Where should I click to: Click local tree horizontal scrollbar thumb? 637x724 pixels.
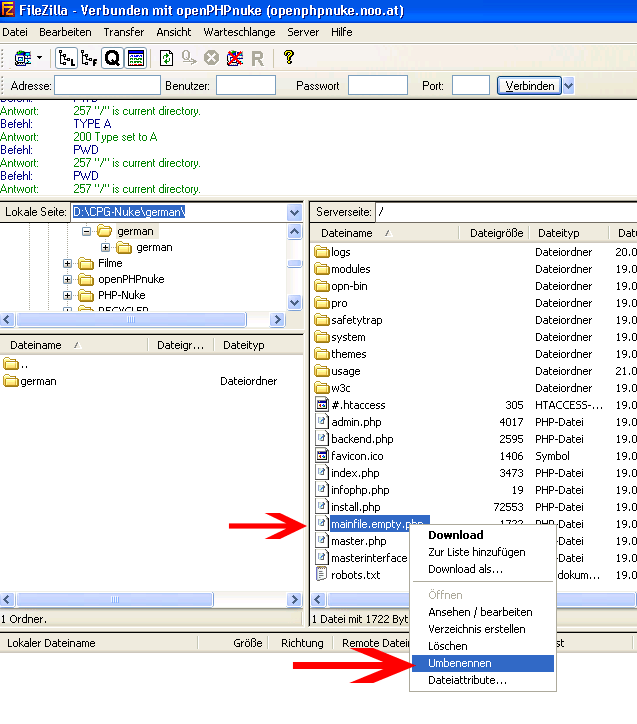tap(131, 320)
